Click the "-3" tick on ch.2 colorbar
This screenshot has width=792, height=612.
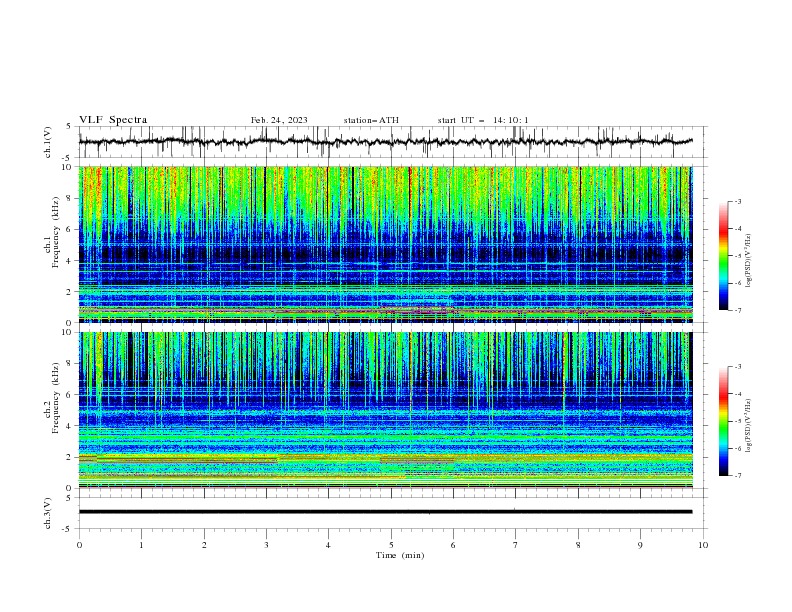[x=737, y=367]
